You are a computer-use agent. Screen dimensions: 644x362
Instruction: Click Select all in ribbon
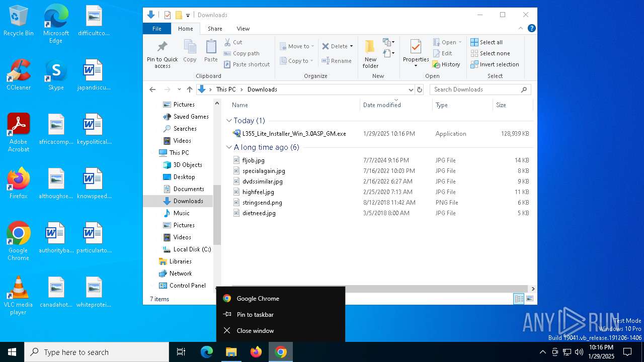[487, 42]
